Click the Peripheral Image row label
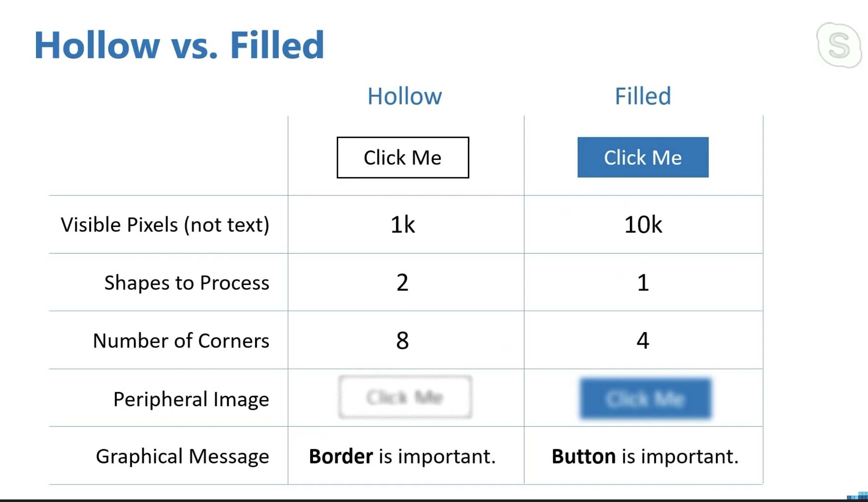 click(x=191, y=399)
